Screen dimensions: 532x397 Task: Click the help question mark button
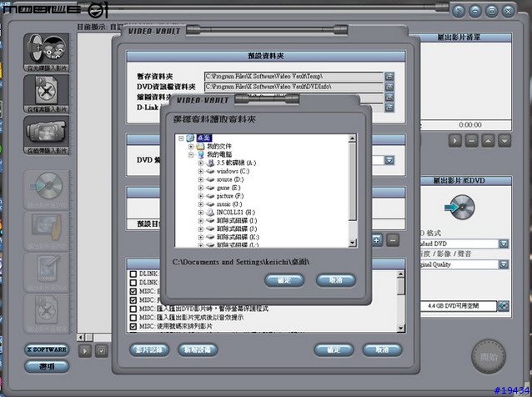point(459,11)
